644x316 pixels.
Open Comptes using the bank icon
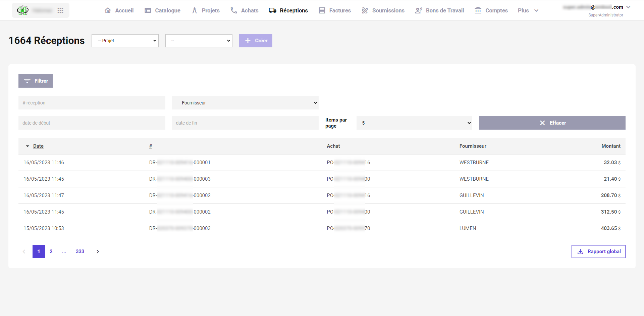tap(478, 10)
